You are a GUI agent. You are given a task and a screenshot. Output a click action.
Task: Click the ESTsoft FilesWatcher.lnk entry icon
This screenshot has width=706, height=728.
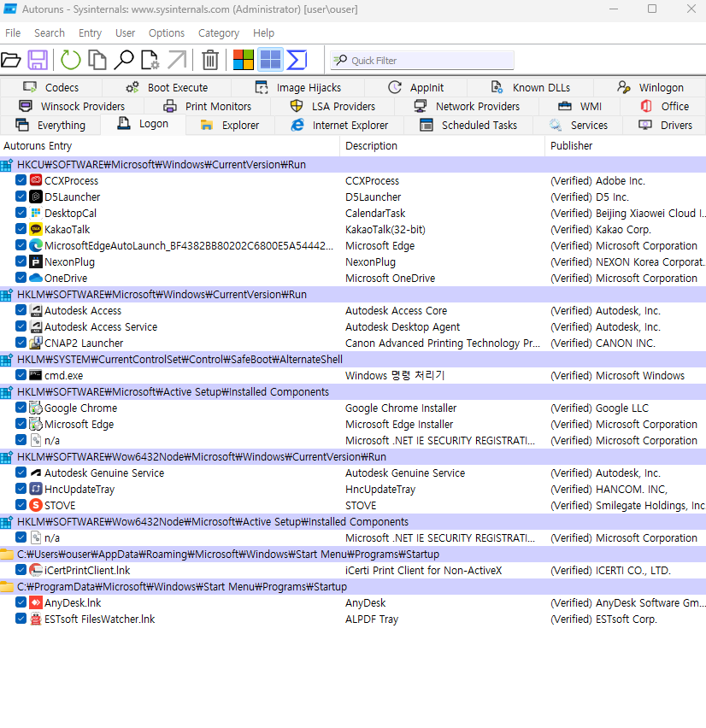(36, 619)
